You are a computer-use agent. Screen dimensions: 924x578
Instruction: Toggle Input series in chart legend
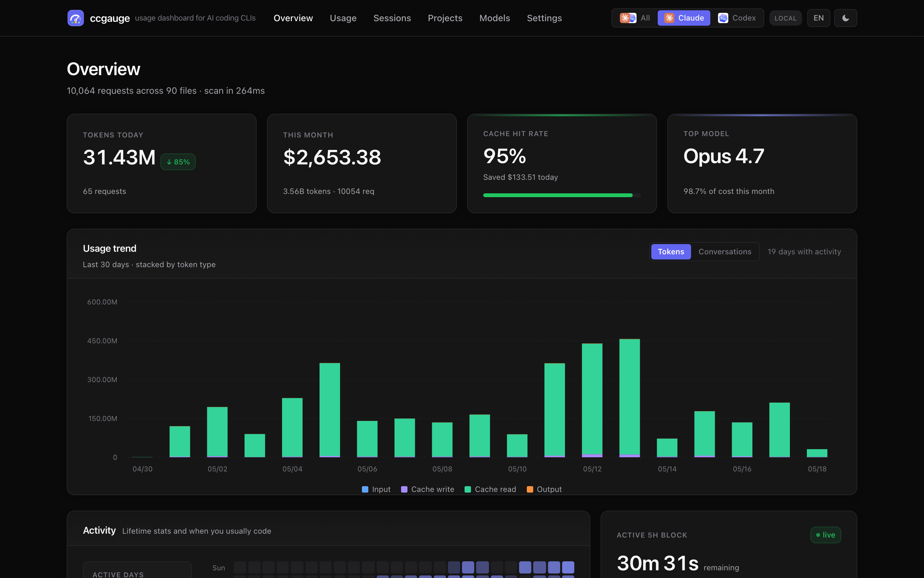tap(376, 489)
